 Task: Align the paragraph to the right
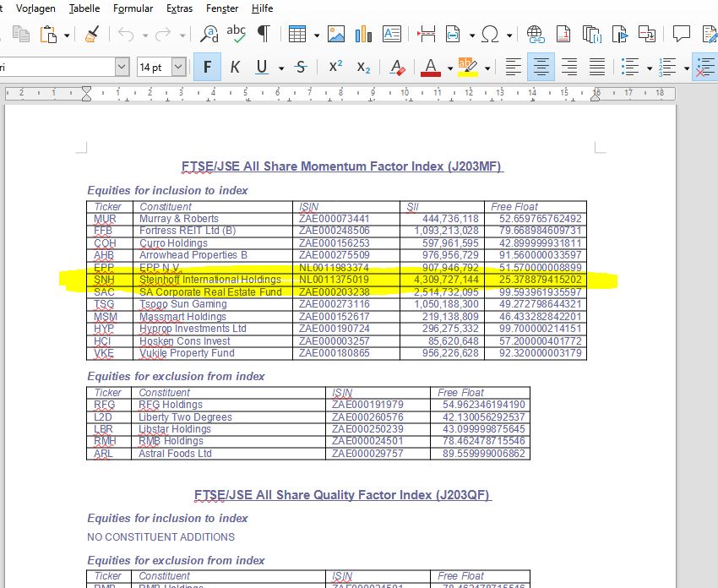click(x=569, y=68)
